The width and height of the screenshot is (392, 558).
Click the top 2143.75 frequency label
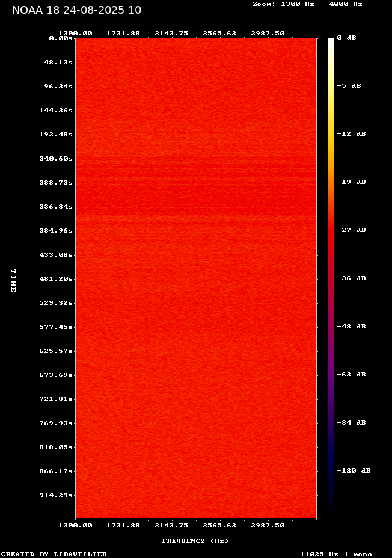[171, 33]
